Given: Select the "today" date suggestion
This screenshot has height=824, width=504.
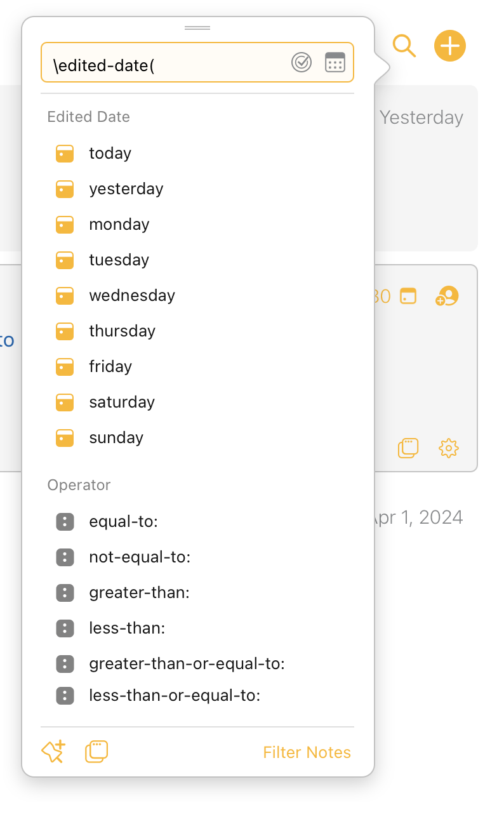Looking at the screenshot, I should (110, 153).
